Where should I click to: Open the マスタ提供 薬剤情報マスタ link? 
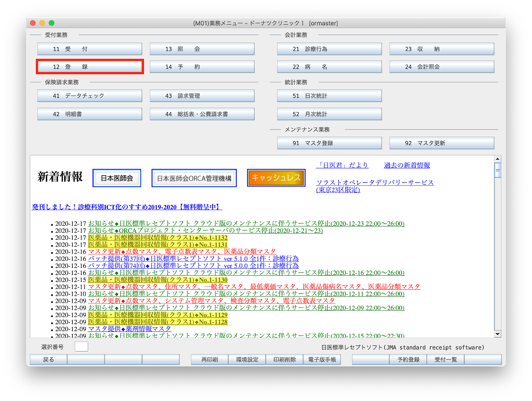pos(129,329)
